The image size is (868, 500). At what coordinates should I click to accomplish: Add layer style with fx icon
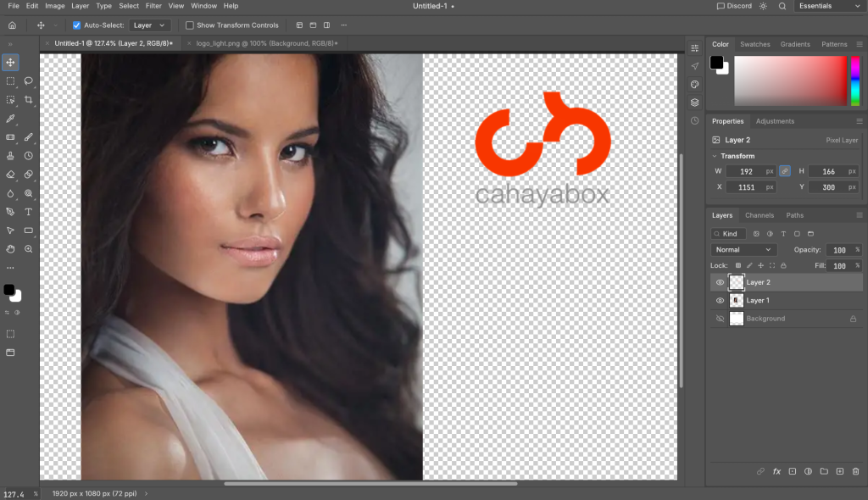(x=776, y=471)
